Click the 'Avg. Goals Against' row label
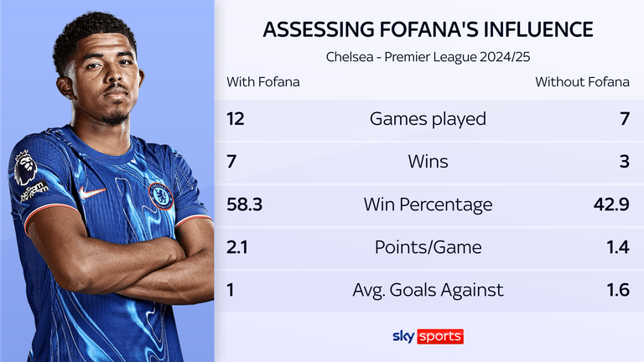 [428, 290]
